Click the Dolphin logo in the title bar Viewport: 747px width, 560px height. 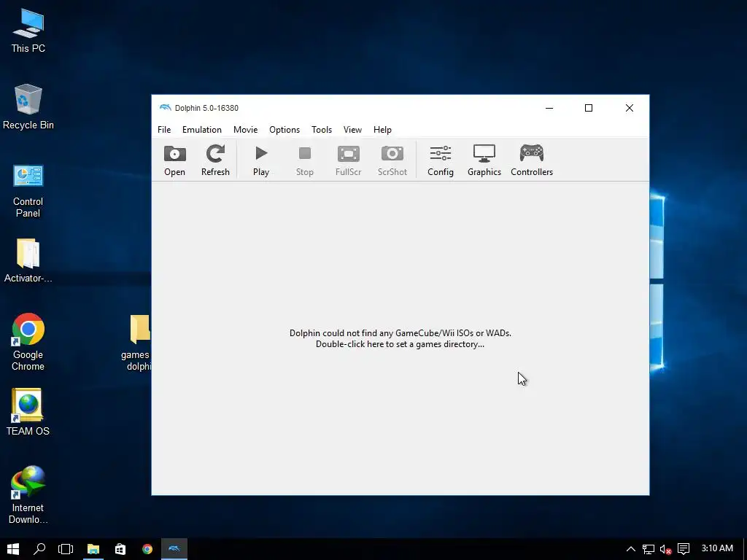coord(165,108)
